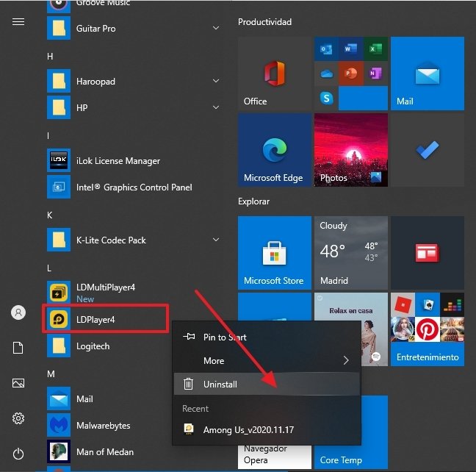Open the Madrid weather tile
This screenshot has height=472, width=476.
351,253
